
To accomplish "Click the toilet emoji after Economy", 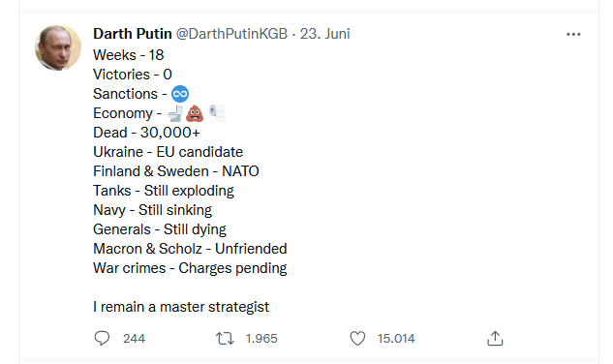I will click(x=175, y=113).
